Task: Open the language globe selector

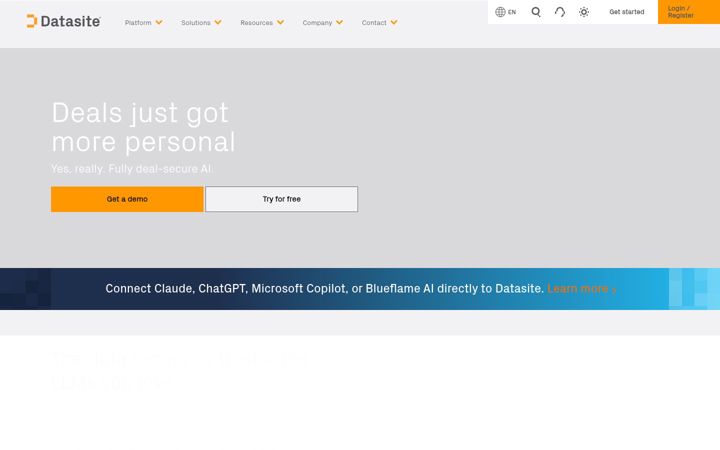Action: tap(505, 12)
